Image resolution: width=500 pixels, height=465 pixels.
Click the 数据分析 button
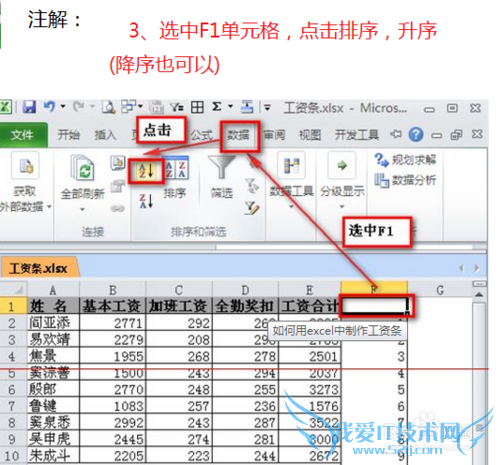[405, 180]
